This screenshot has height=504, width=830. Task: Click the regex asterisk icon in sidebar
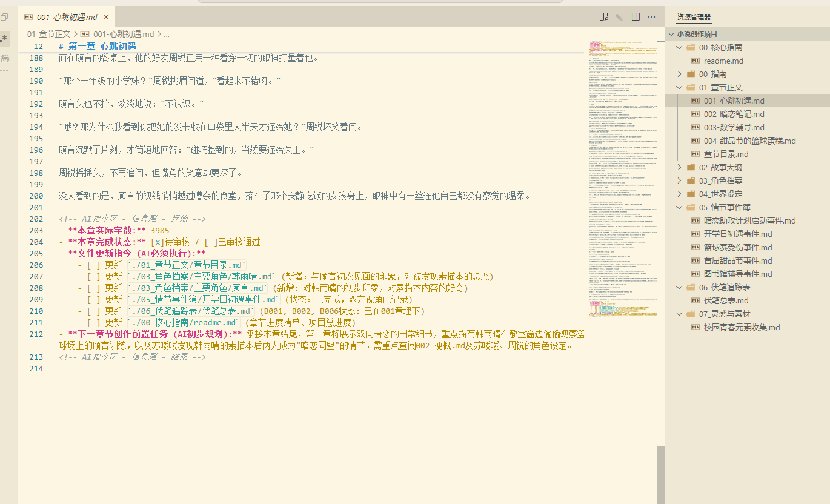click(4, 39)
